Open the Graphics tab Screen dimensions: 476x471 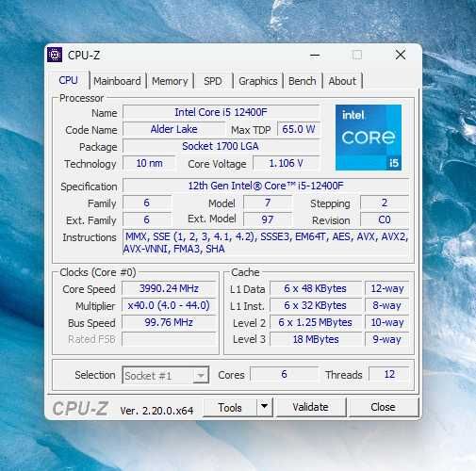tap(258, 81)
